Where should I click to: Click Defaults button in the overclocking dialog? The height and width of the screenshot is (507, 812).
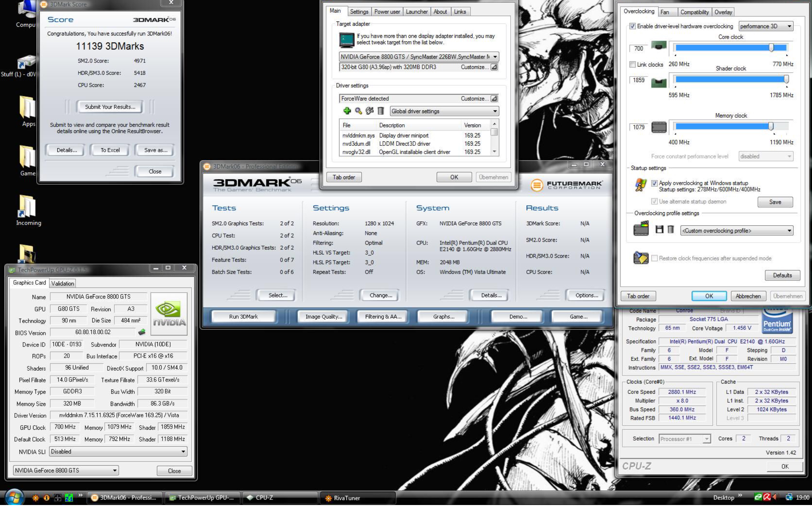[x=782, y=275]
